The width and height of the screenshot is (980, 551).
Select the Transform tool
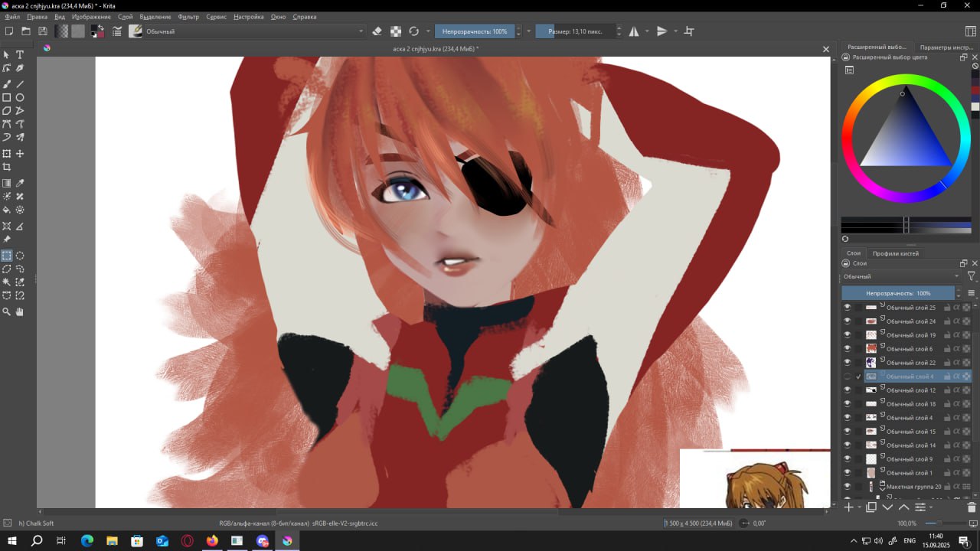point(7,154)
